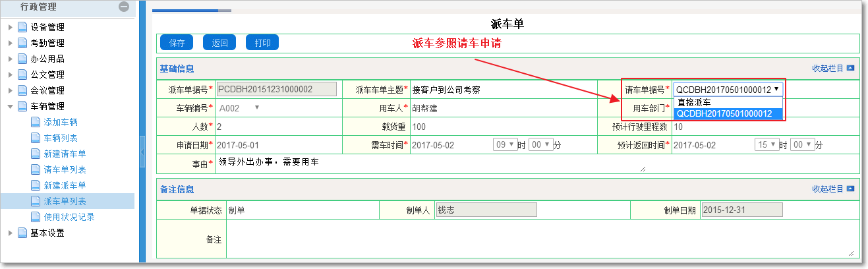868x269 pixels.
Task: Click the 收起栏目 icon in 备注信息
Action: click(x=850, y=189)
